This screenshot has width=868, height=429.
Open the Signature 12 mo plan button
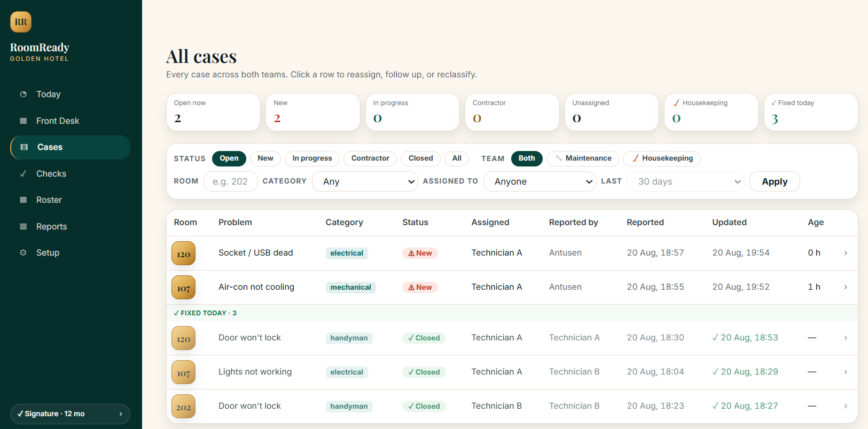pos(70,414)
